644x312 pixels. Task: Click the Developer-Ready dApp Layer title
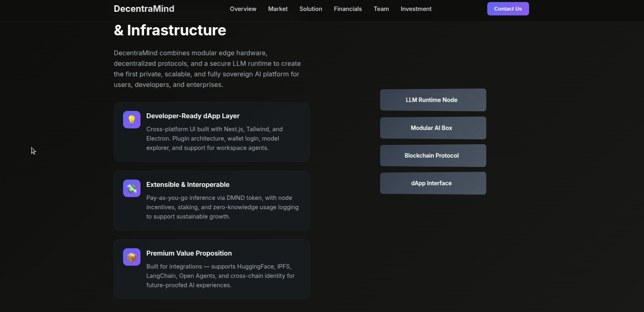(193, 116)
